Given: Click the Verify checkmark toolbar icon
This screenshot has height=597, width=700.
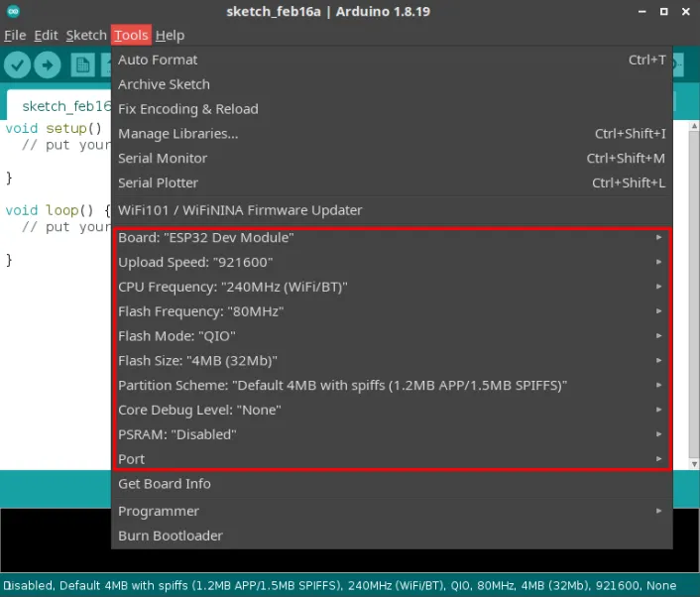Looking at the screenshot, I should [17, 65].
